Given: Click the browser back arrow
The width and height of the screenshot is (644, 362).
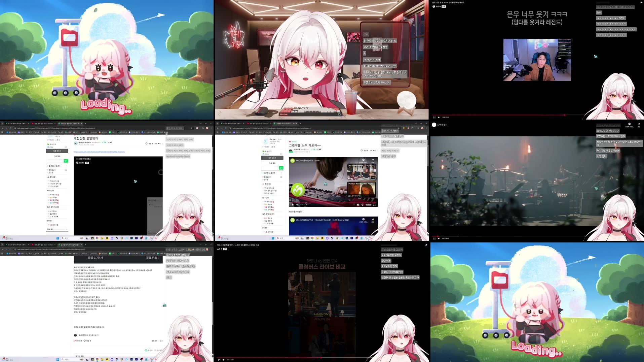Looking at the screenshot, I should pyautogui.click(x=3, y=128).
